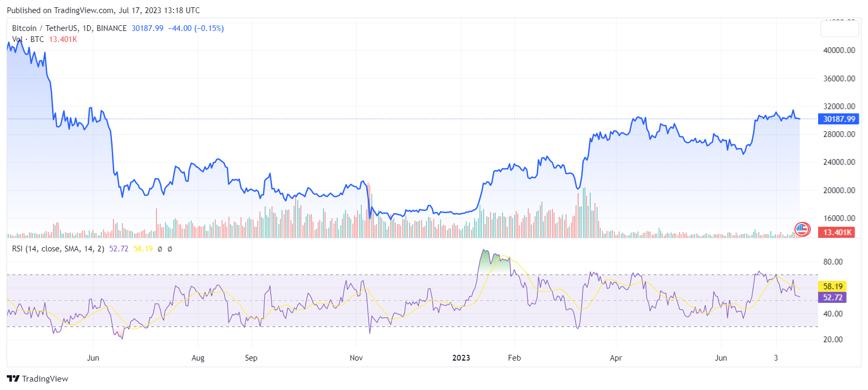Viewport: 868px width, 390px height.
Task: Click the 2023 year marker on time axis
Action: 461,358
